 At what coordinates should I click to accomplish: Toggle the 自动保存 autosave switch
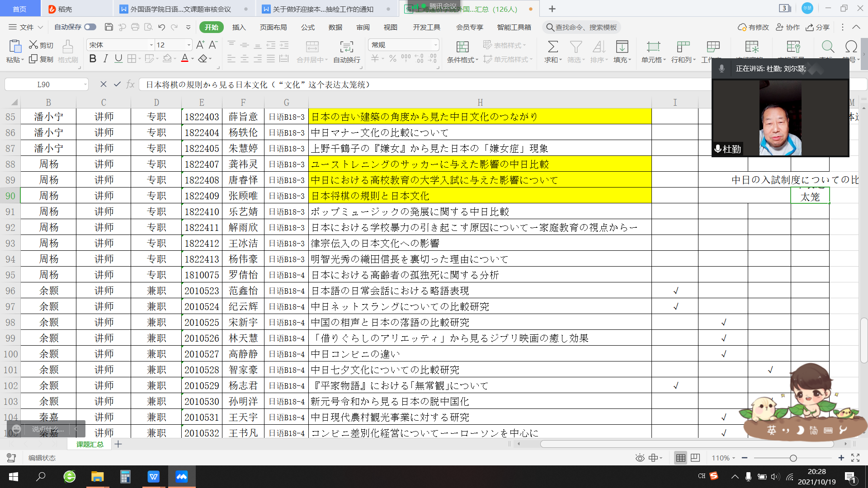click(90, 27)
